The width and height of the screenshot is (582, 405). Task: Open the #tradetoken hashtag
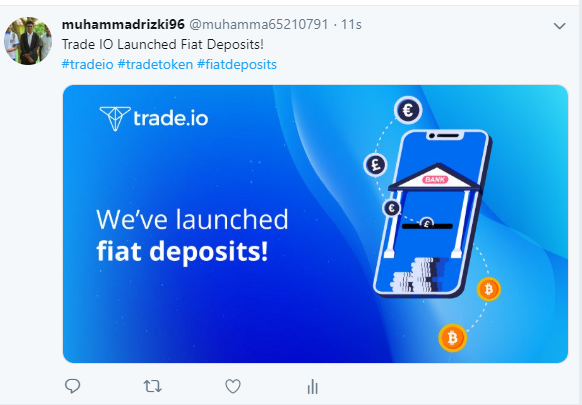(155, 64)
